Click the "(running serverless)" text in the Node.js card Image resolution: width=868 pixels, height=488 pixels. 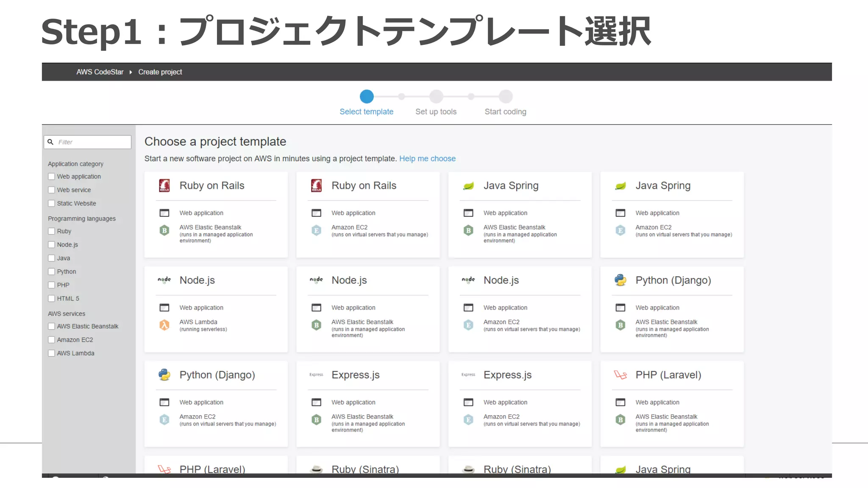point(203,329)
